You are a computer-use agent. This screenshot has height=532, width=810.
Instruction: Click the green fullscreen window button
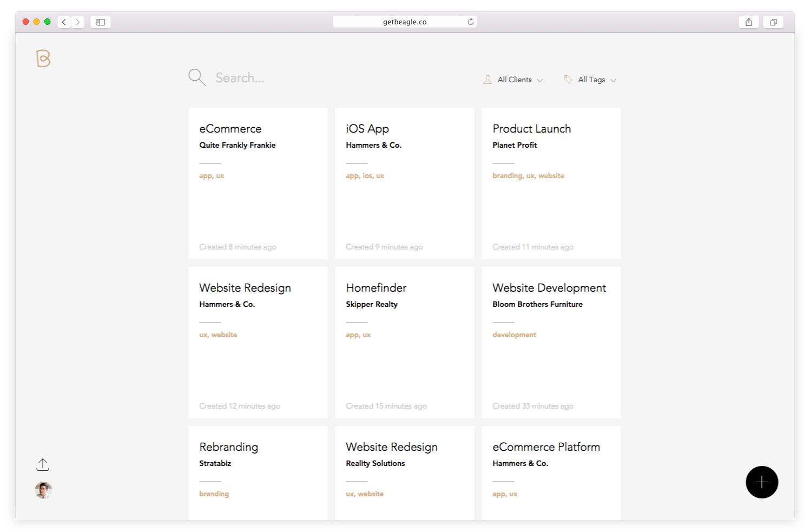click(x=48, y=22)
